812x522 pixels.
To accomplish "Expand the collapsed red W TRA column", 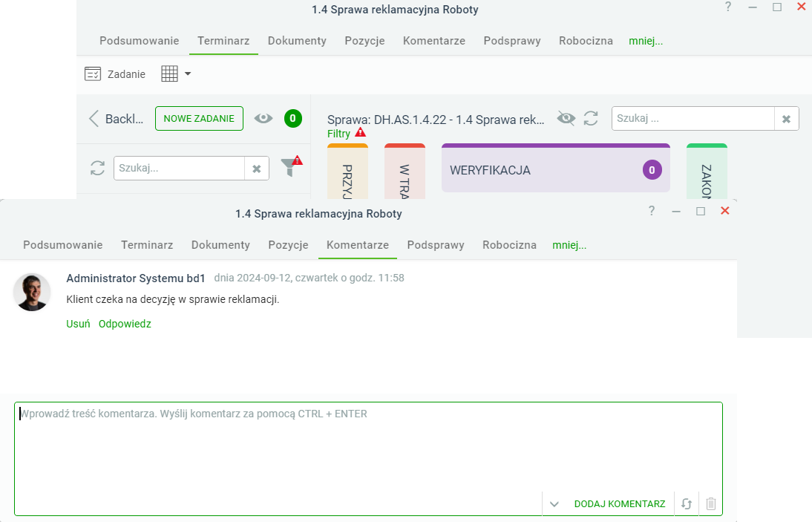I will (405, 172).
